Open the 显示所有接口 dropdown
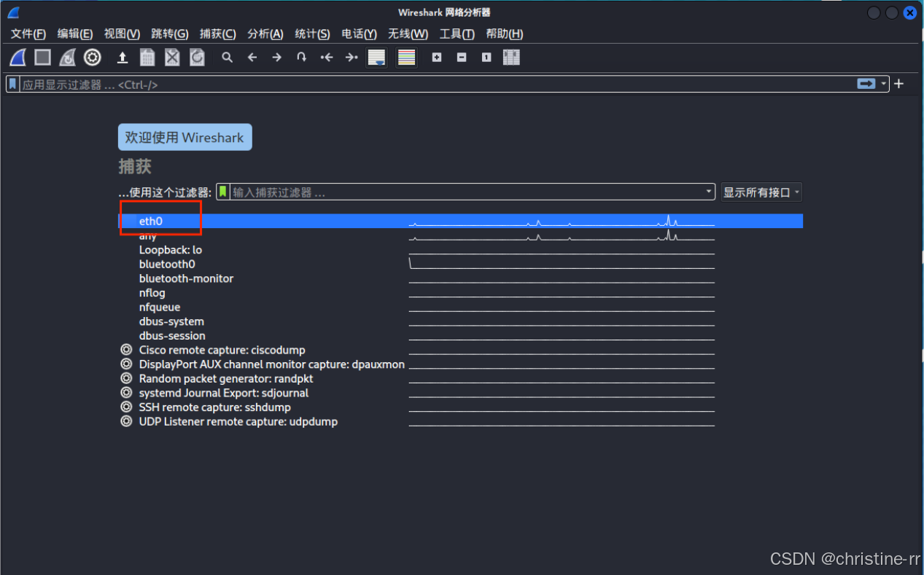The height and width of the screenshot is (575, 924). 761,192
